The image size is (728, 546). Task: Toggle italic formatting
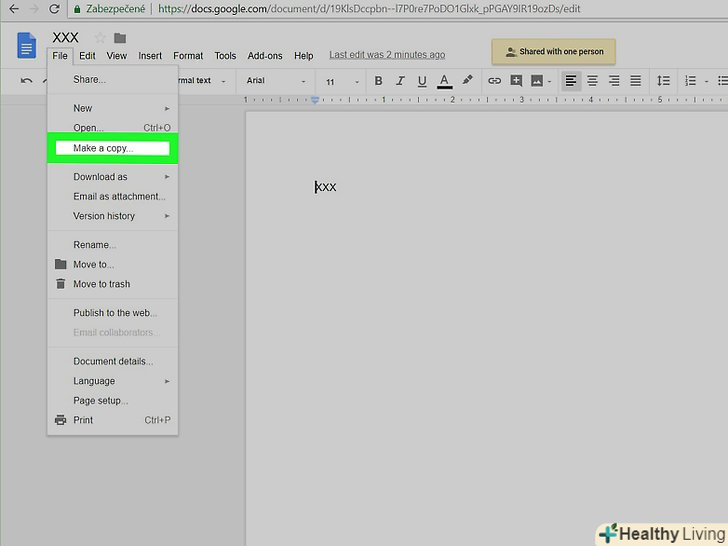(x=400, y=81)
